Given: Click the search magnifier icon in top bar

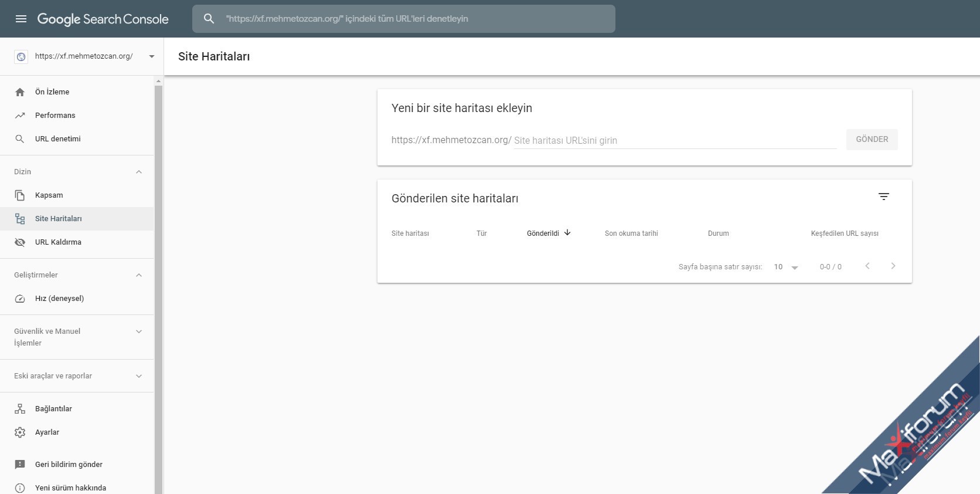Looking at the screenshot, I should pos(209,19).
